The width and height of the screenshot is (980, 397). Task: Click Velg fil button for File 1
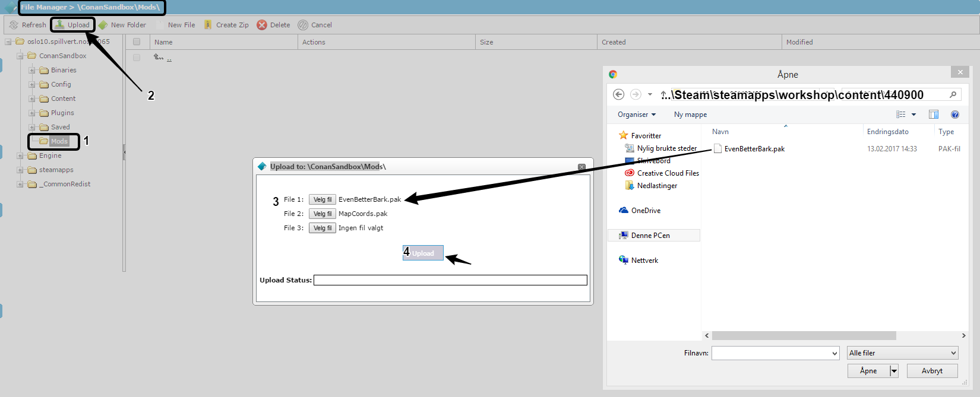[323, 199]
